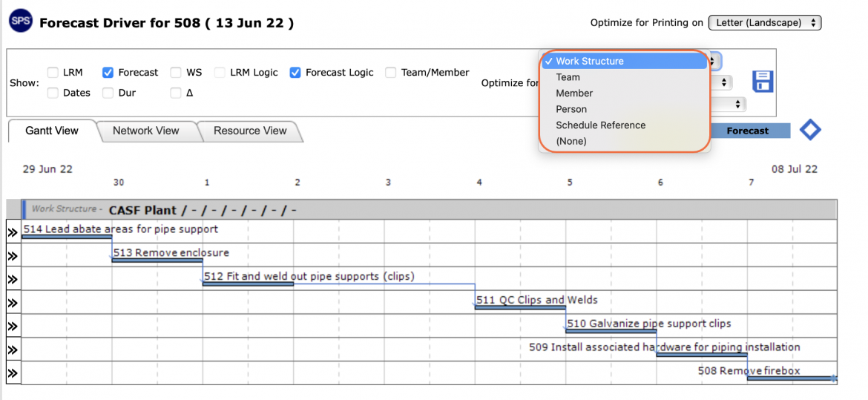
Task: Expand row arrows for 511 QC Clips
Action: point(13,303)
